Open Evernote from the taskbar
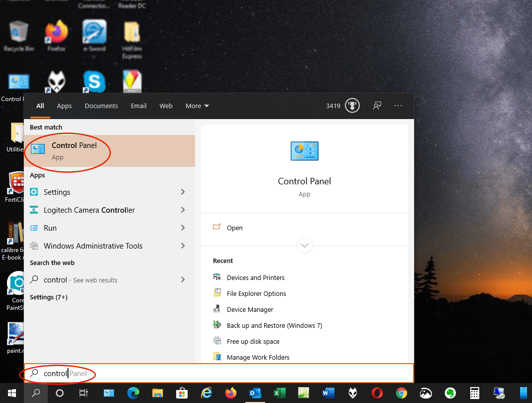 tap(450, 393)
